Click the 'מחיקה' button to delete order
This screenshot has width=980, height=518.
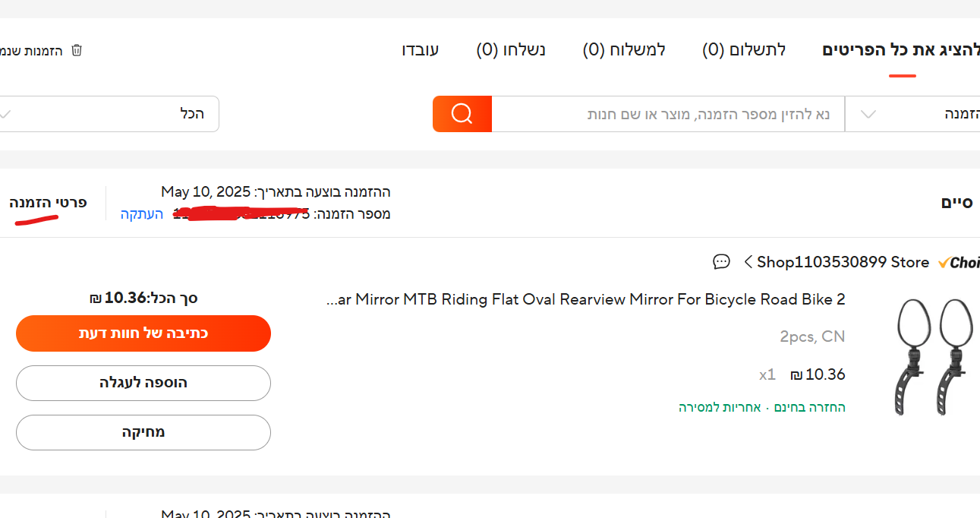click(x=143, y=432)
